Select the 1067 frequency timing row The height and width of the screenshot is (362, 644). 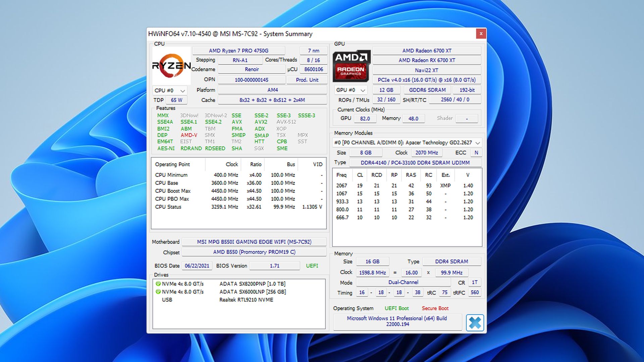click(407, 194)
